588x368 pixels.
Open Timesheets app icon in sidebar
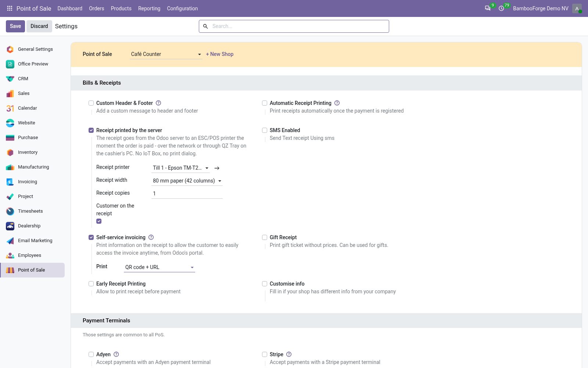pos(10,211)
